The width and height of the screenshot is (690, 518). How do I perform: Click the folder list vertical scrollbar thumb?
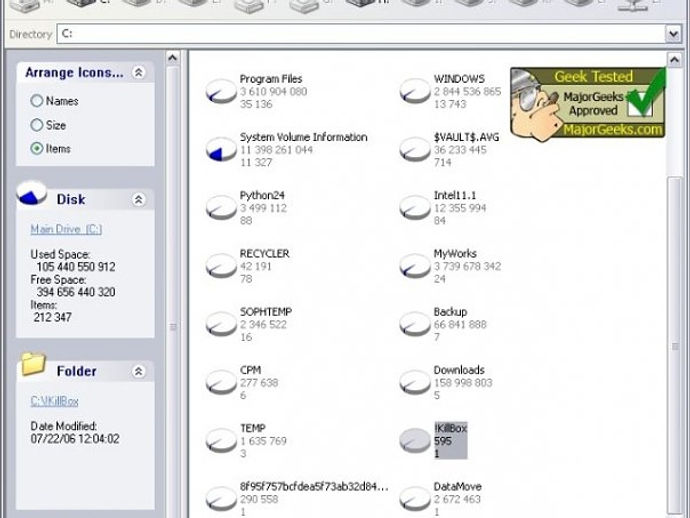tap(675, 345)
